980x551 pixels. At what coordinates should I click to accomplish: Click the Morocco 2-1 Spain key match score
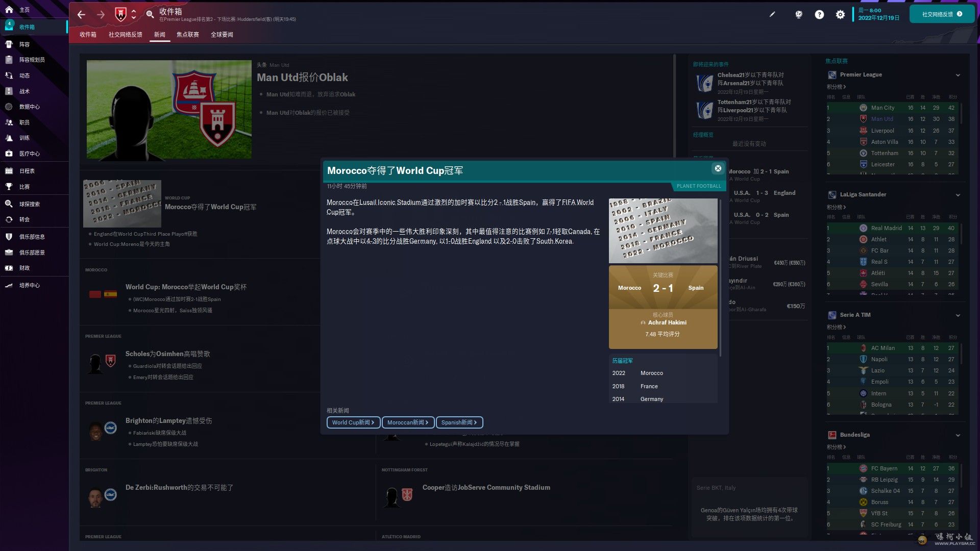point(663,288)
